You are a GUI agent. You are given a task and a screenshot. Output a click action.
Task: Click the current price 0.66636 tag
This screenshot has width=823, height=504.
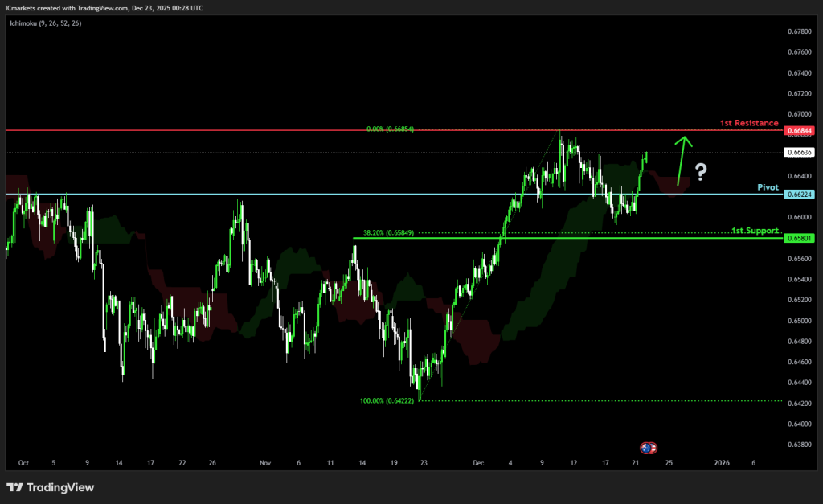click(x=800, y=152)
